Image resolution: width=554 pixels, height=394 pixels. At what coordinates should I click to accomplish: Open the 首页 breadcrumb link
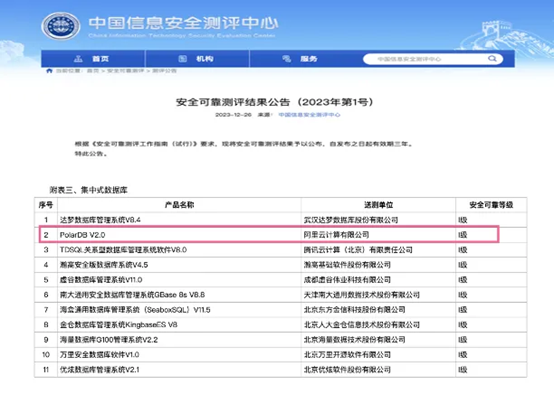pyautogui.click(x=93, y=71)
